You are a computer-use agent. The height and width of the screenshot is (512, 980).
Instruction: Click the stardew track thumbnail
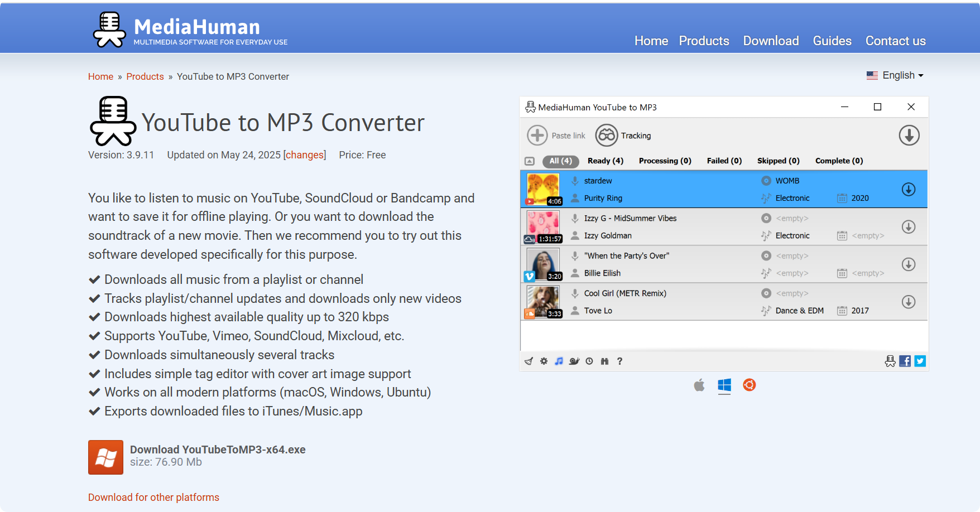pos(543,189)
